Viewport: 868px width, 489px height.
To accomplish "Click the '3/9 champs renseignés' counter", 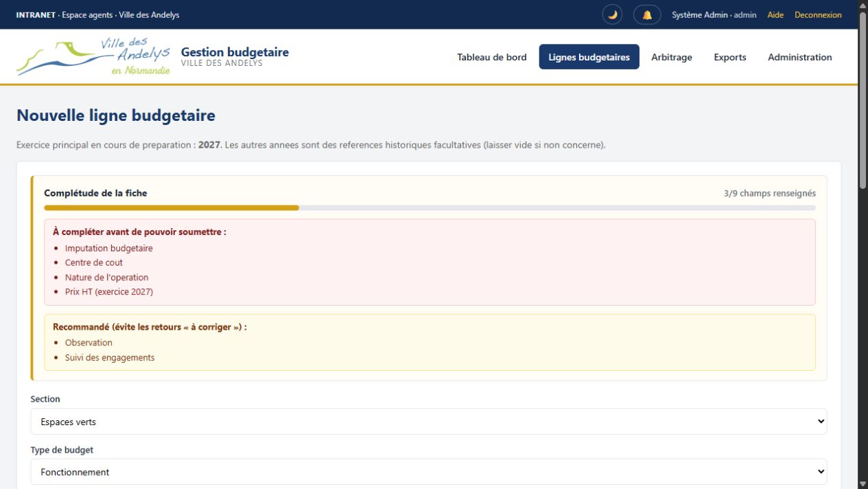I will (770, 193).
